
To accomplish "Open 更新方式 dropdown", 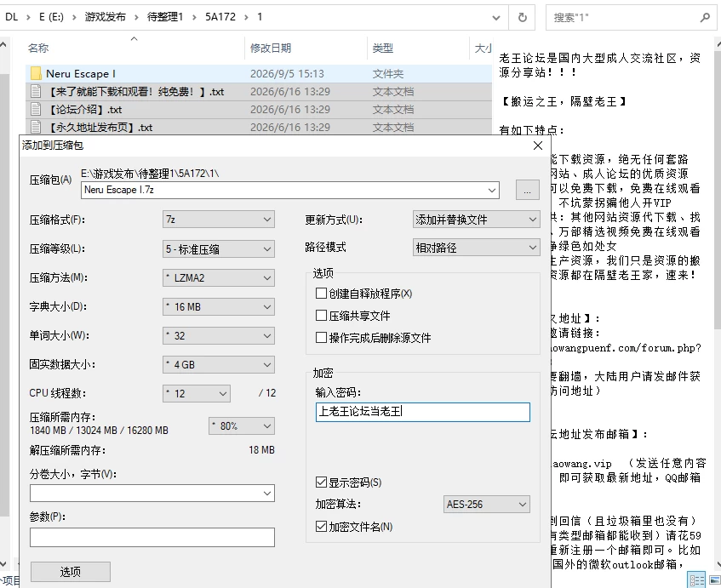I will 477,220.
